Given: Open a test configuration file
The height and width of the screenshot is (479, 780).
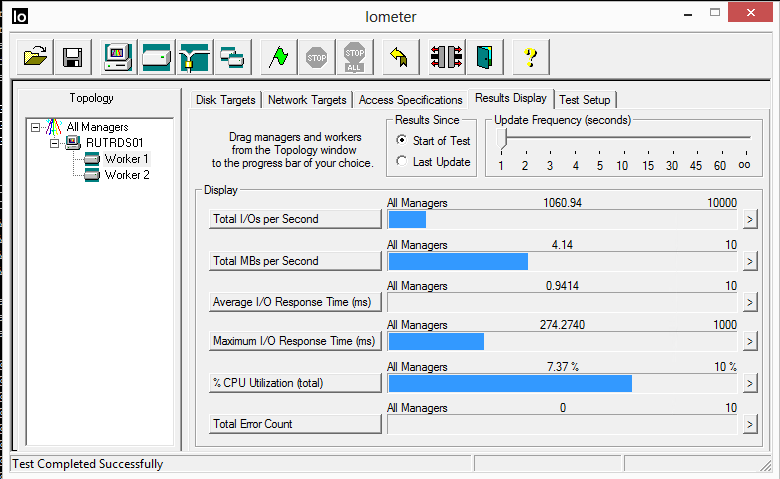Looking at the screenshot, I should click(x=35, y=57).
